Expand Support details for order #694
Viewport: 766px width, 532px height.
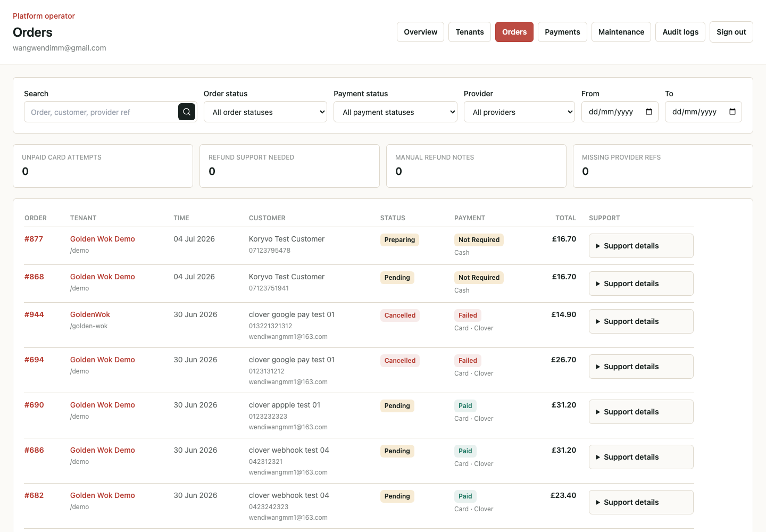(641, 367)
